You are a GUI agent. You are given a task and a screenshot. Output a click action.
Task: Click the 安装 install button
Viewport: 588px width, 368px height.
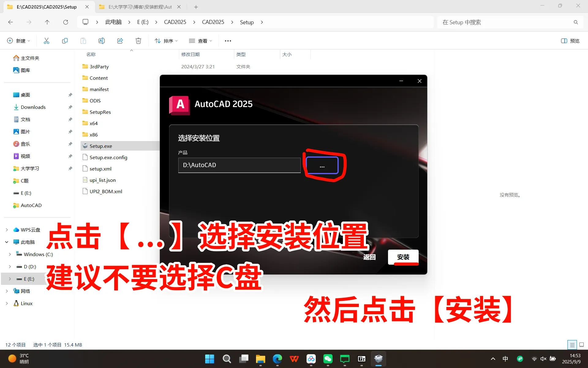coord(403,257)
